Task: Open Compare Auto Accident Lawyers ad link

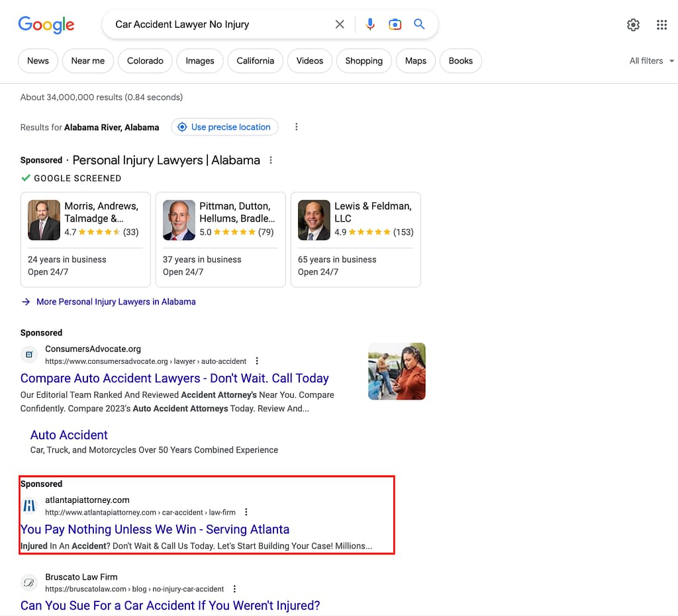Action: point(175,378)
